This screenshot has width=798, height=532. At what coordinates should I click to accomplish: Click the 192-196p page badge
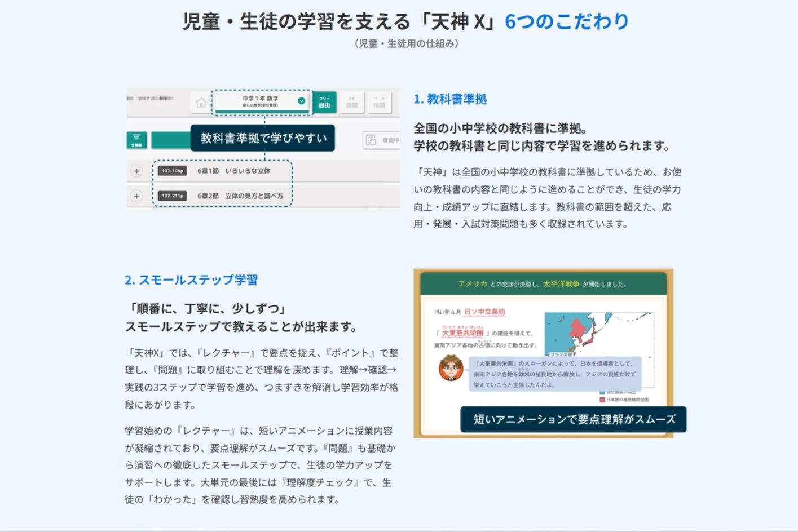[173, 171]
